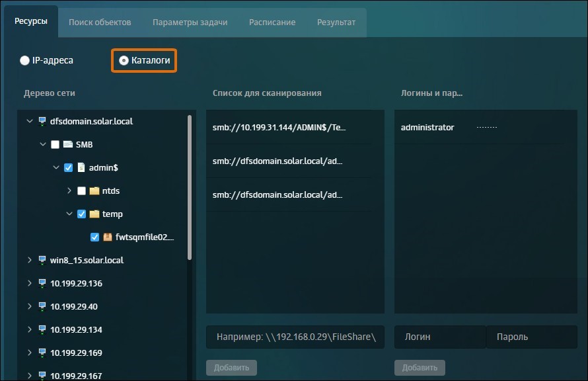The image size is (588, 381).
Task: Click the fwtsqmfile02 archive icon
Action: point(108,237)
